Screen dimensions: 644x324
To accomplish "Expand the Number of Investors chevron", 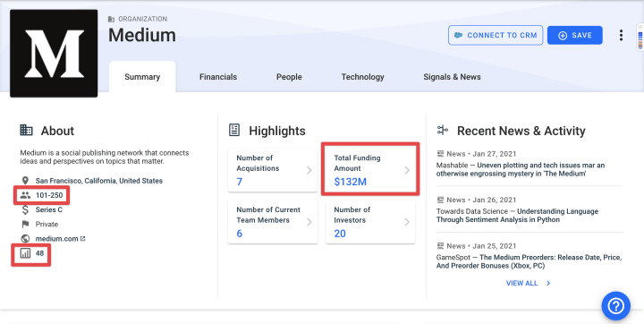I will tap(407, 222).
